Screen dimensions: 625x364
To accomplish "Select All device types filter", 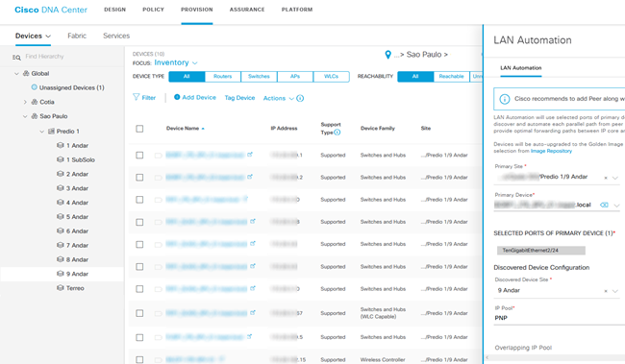I will (187, 77).
